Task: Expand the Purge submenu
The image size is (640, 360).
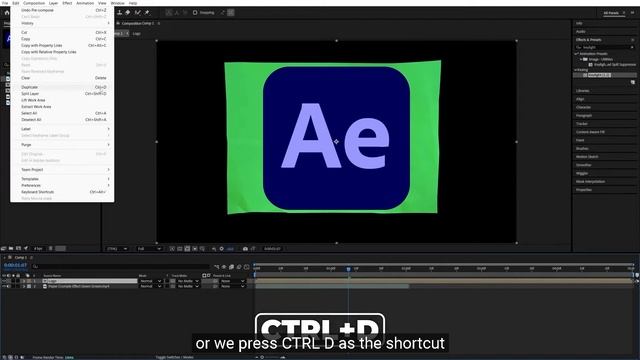Action: pos(62,144)
